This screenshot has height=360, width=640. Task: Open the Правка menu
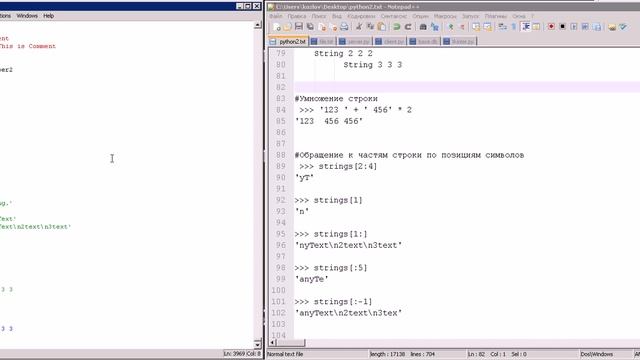(x=297, y=16)
